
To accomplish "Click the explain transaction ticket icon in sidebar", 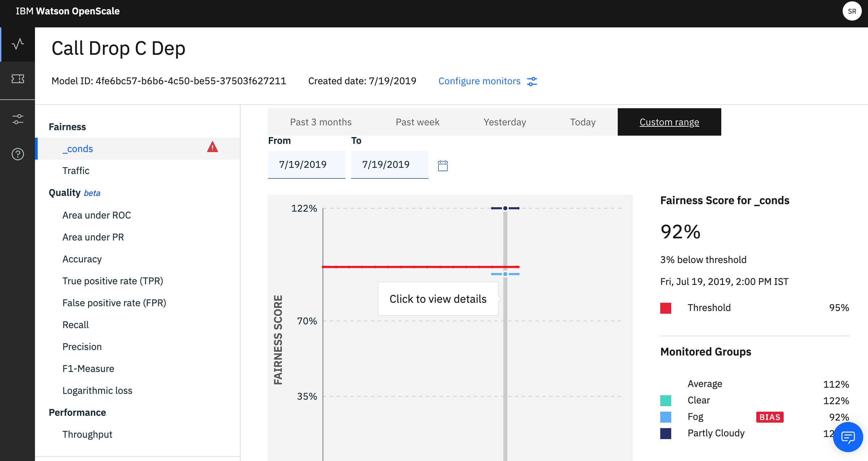I will point(17,79).
